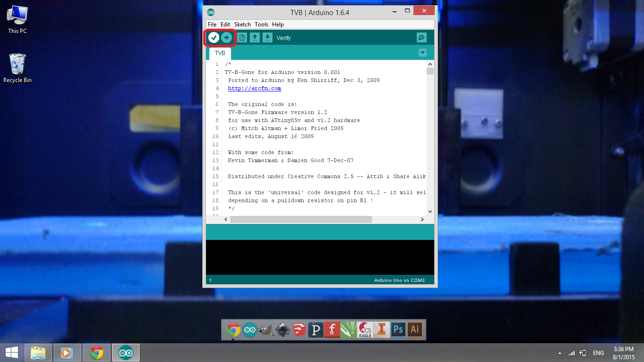
Task: Open the Windows Start button
Action: [x=12, y=353]
